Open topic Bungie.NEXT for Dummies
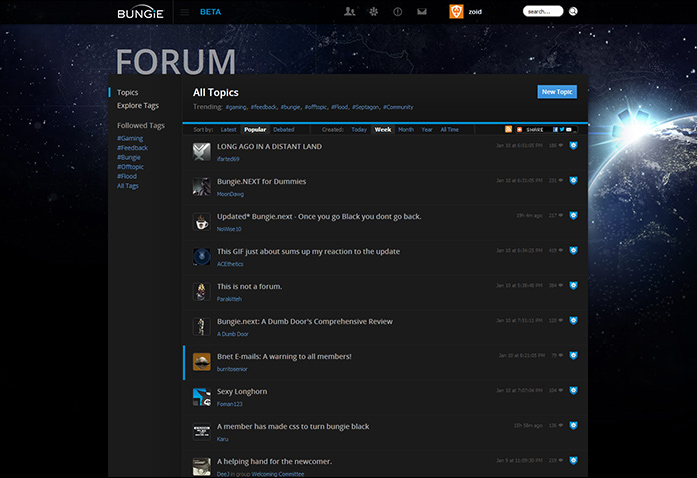 pyautogui.click(x=261, y=181)
